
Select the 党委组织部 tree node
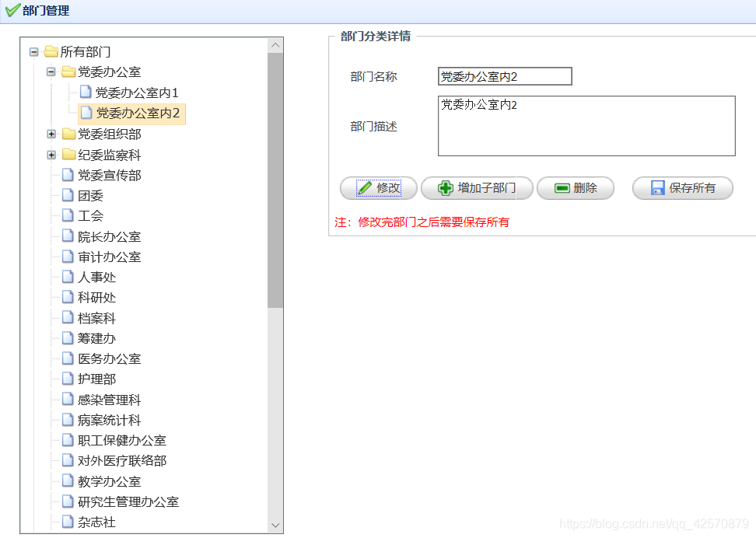110,134
